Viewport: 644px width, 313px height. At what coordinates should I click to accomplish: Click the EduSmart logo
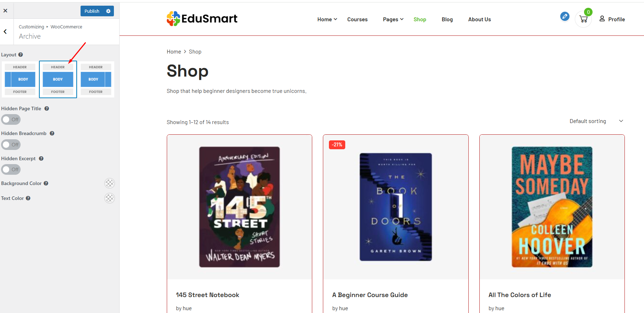(202, 19)
